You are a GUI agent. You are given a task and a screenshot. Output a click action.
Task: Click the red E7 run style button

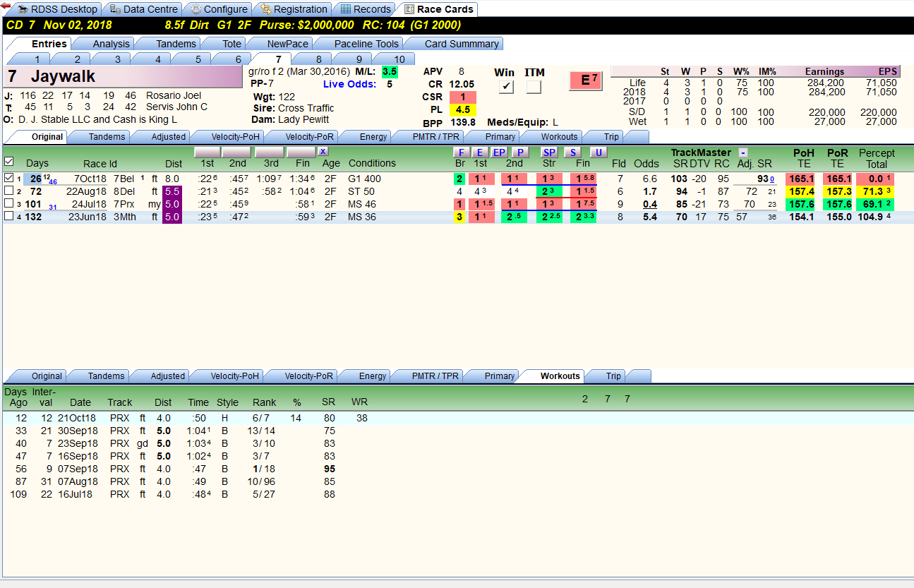[586, 81]
